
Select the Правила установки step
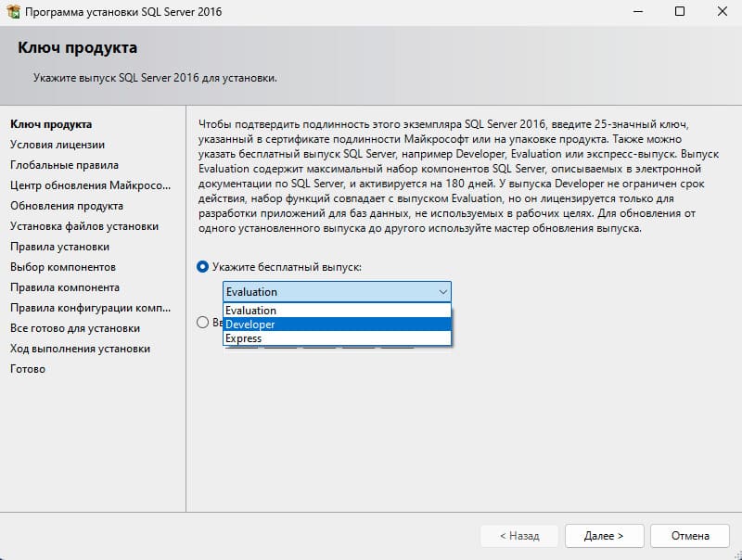pyautogui.click(x=59, y=247)
